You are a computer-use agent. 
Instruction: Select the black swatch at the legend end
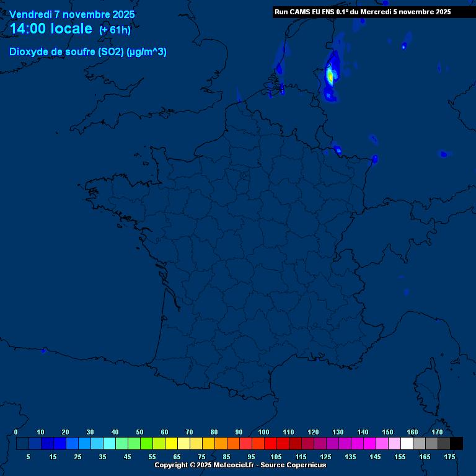tap(456, 443)
